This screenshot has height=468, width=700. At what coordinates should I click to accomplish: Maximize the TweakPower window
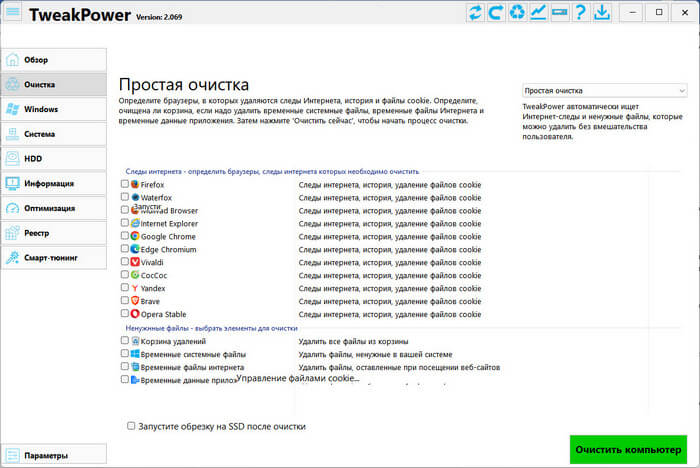coord(659,13)
